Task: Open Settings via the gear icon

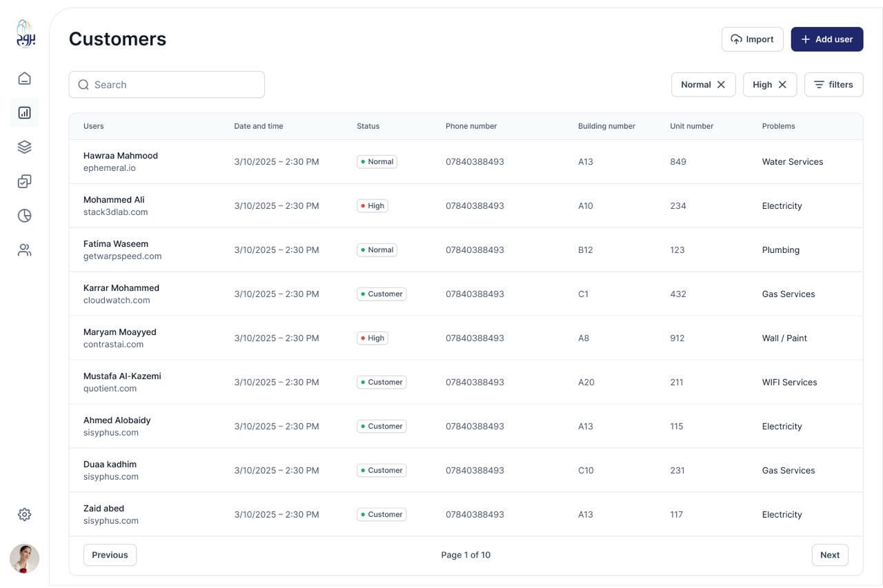Action: (x=24, y=514)
